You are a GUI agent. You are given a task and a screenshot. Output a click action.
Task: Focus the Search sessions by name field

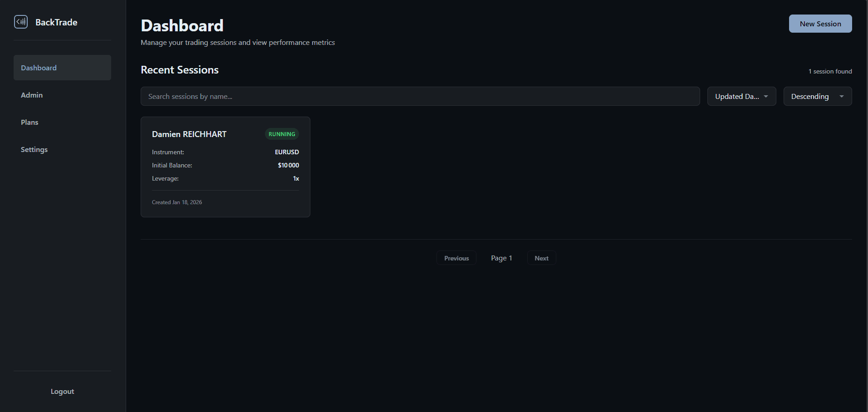tap(420, 96)
